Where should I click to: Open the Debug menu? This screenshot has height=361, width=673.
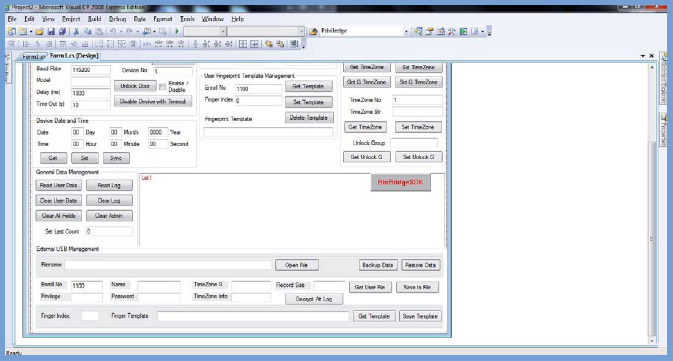pos(117,19)
